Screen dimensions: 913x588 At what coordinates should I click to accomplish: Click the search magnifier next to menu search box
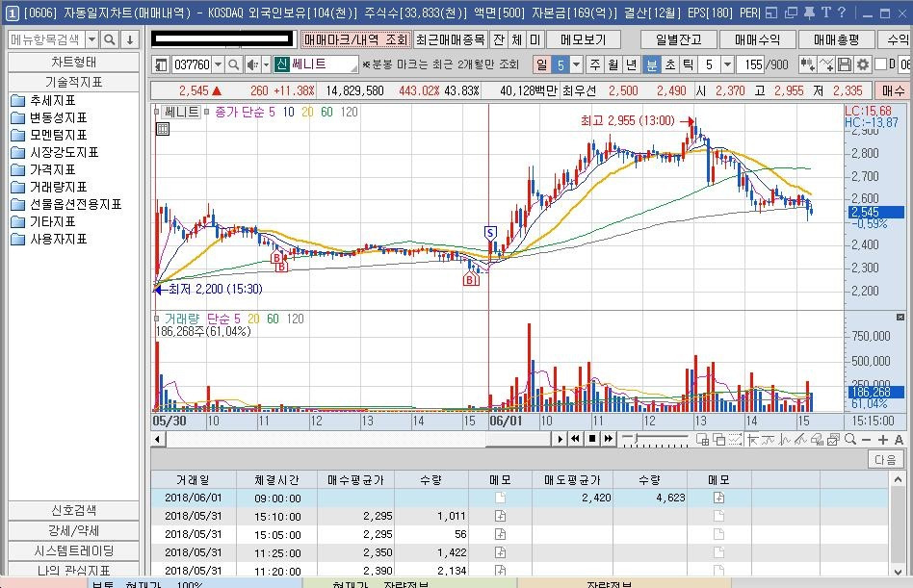109,39
